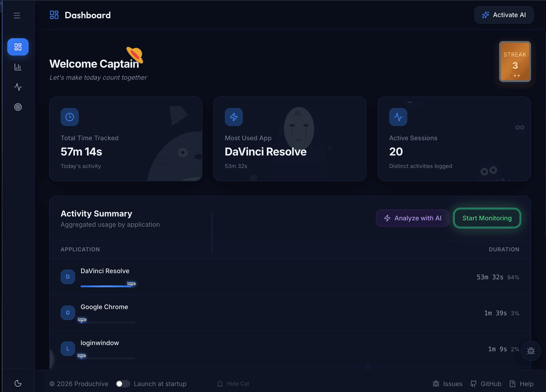The height and width of the screenshot is (392, 546).
Task: Click the loginwindow row name
Action: click(x=100, y=343)
